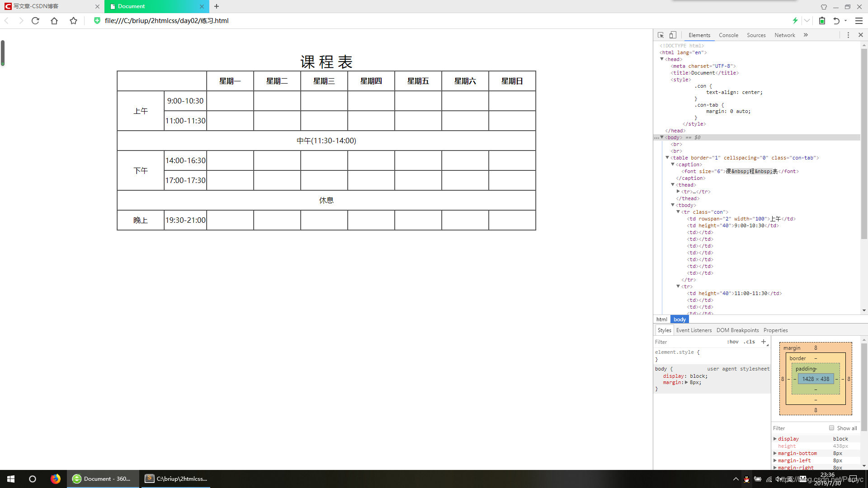Select the td 9:00-10:30 element line
The height and width of the screenshot is (488, 868).
point(733,225)
